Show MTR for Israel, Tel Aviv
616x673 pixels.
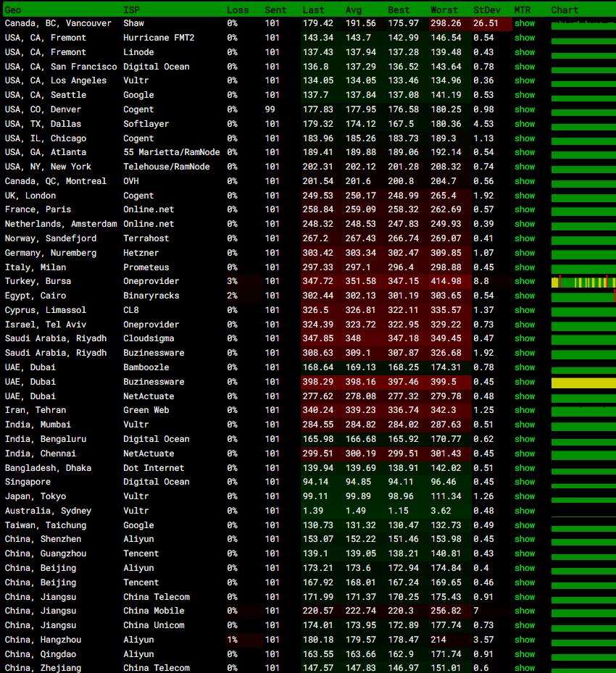[x=525, y=325]
